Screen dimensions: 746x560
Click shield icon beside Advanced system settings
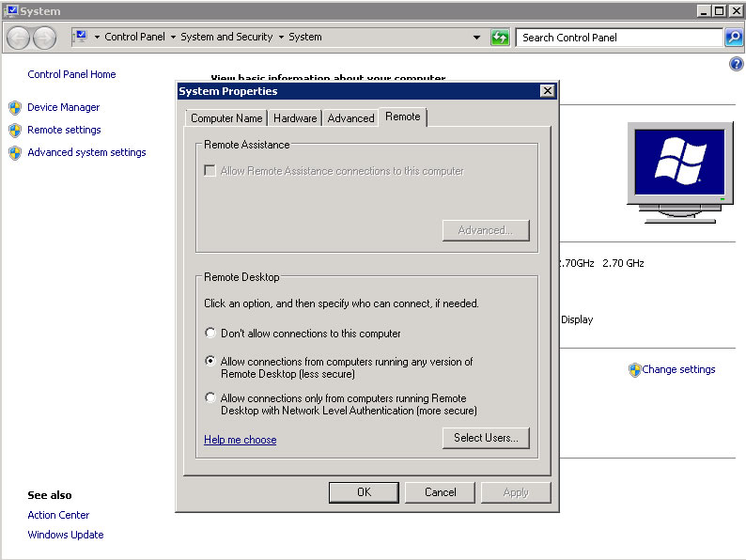(x=15, y=153)
